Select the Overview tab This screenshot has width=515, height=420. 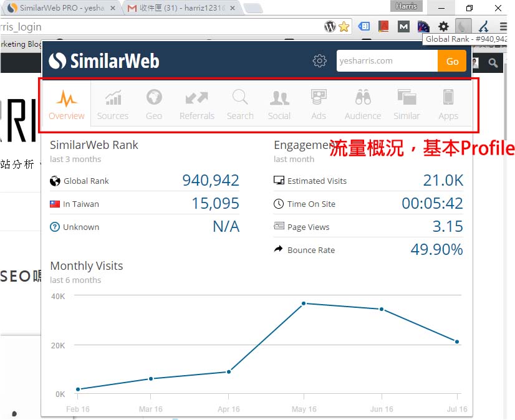click(x=67, y=104)
